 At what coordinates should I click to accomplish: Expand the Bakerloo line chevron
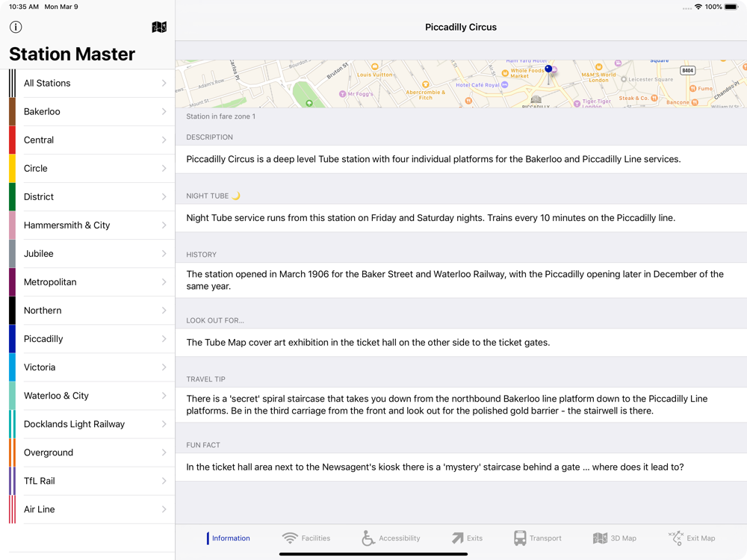(164, 111)
